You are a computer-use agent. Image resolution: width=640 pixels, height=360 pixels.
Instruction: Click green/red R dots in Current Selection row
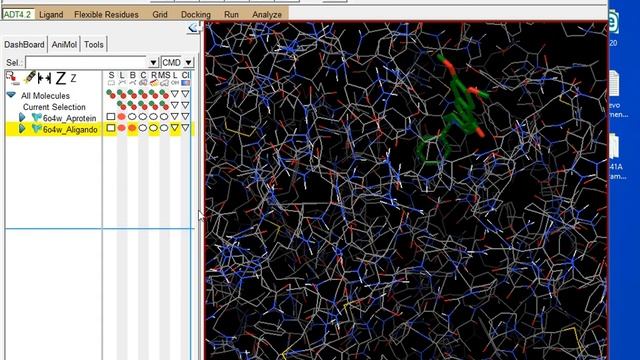click(153, 105)
